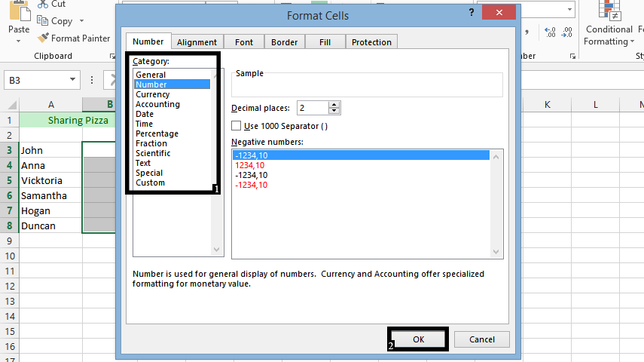The height and width of the screenshot is (362, 644).
Task: Expand the Name Box dropdown arrow
Action: click(73, 79)
